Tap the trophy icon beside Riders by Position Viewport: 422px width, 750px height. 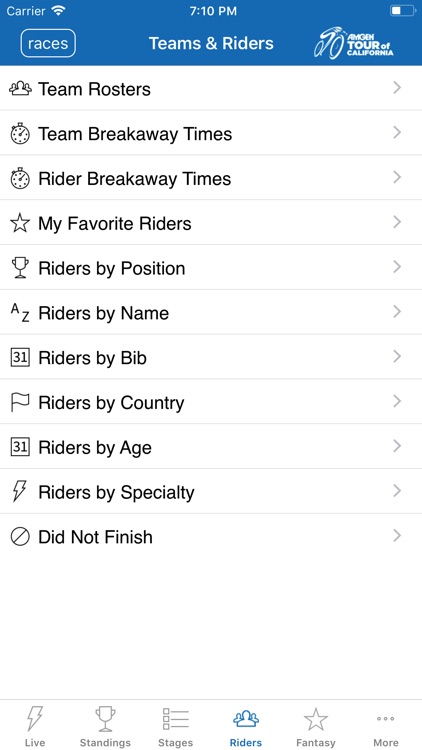[x=20, y=268]
